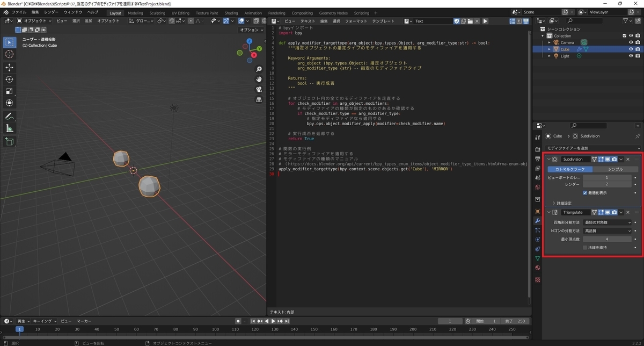
Task: Select the Move tool
Action: 10,67
